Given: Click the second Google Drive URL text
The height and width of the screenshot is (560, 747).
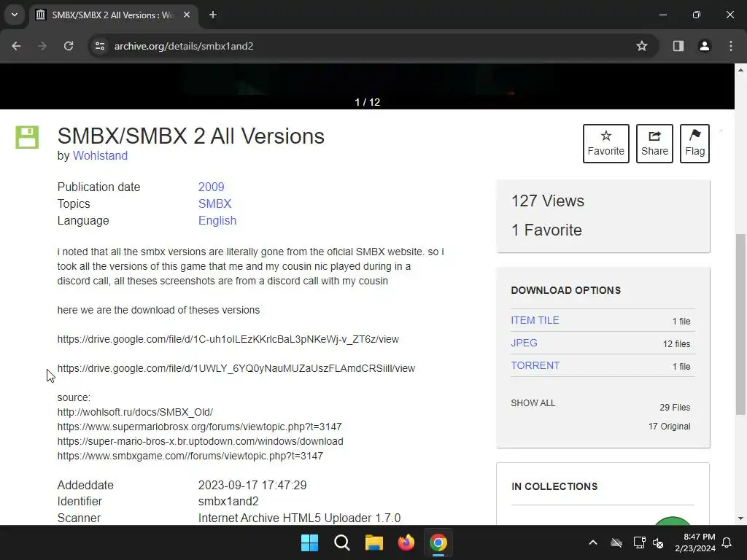Looking at the screenshot, I should (236, 368).
